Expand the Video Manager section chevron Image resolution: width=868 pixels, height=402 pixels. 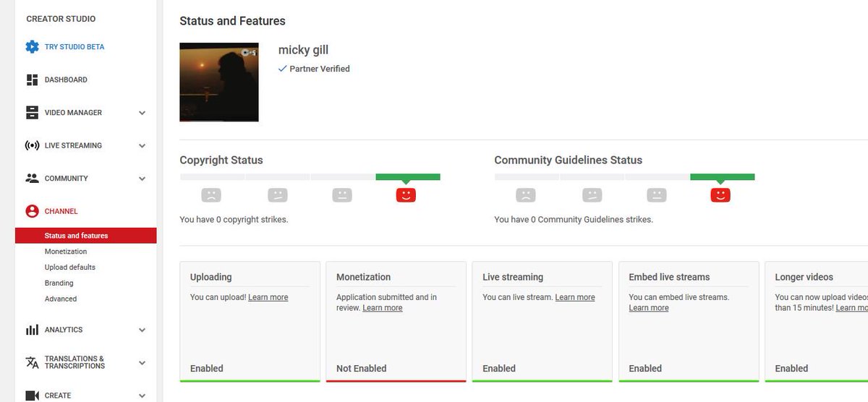click(x=142, y=113)
